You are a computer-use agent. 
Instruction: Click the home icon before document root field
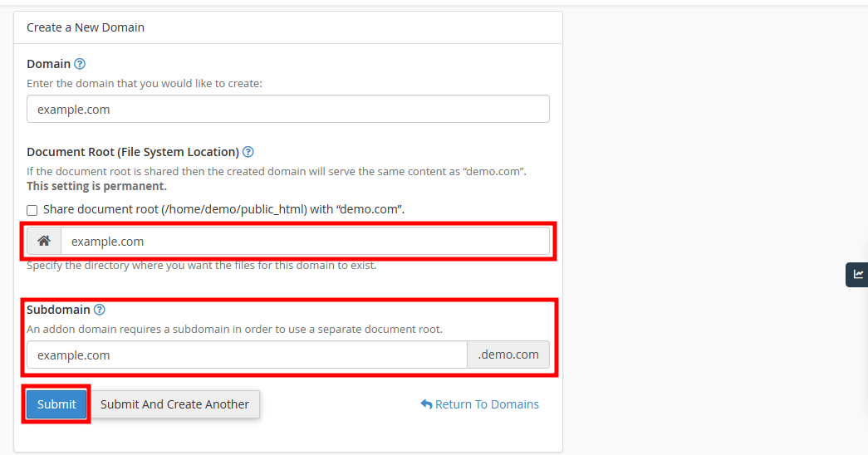coord(44,242)
